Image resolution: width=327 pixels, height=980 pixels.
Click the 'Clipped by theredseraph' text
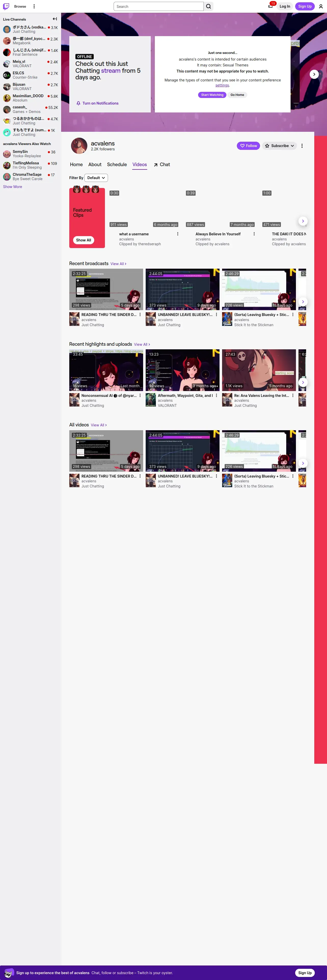pyautogui.click(x=140, y=244)
